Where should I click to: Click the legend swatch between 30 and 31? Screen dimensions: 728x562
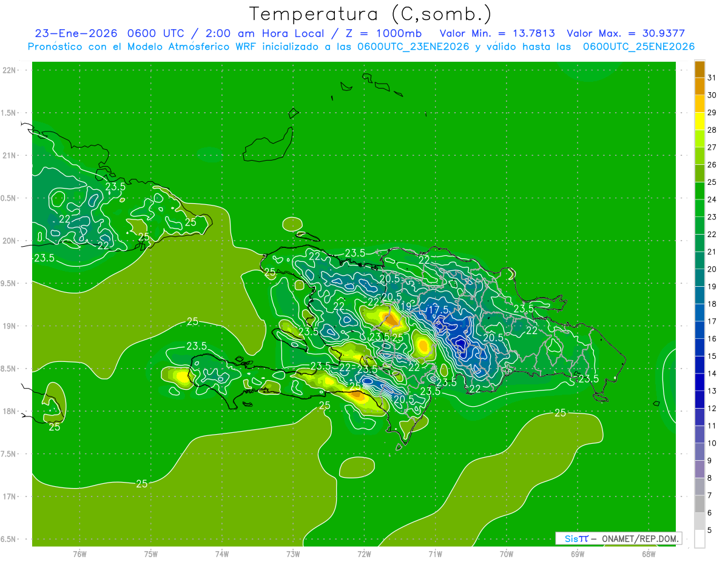(699, 87)
